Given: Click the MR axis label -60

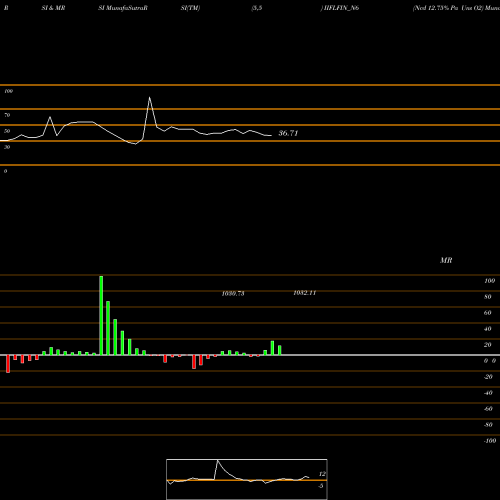Looking at the screenshot, I should tap(488, 409).
